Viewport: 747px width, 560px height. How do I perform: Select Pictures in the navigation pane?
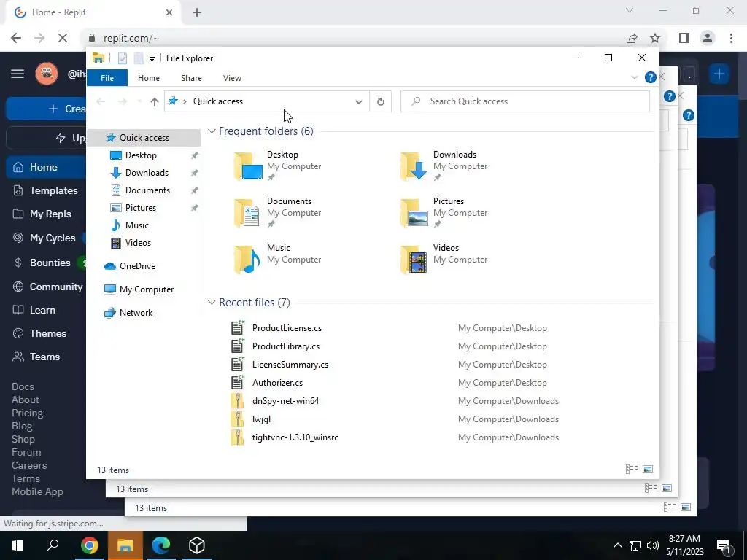tap(140, 208)
